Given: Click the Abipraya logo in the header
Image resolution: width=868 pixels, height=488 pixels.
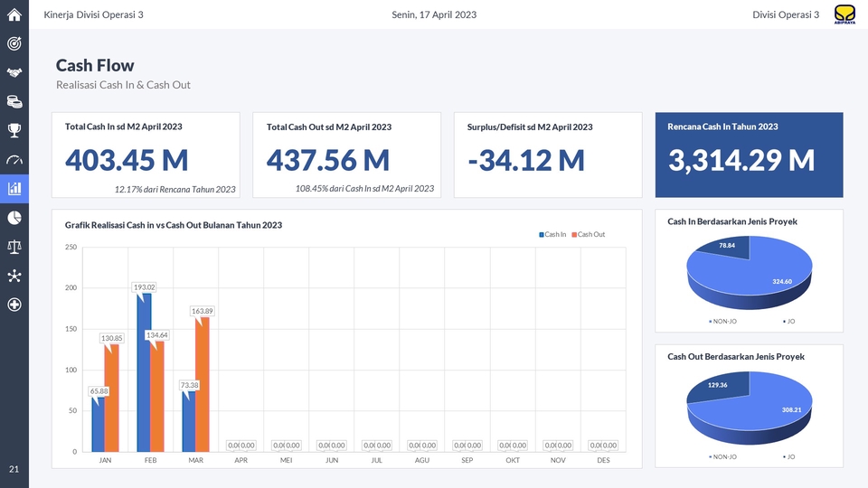Looking at the screenshot, I should [x=844, y=14].
